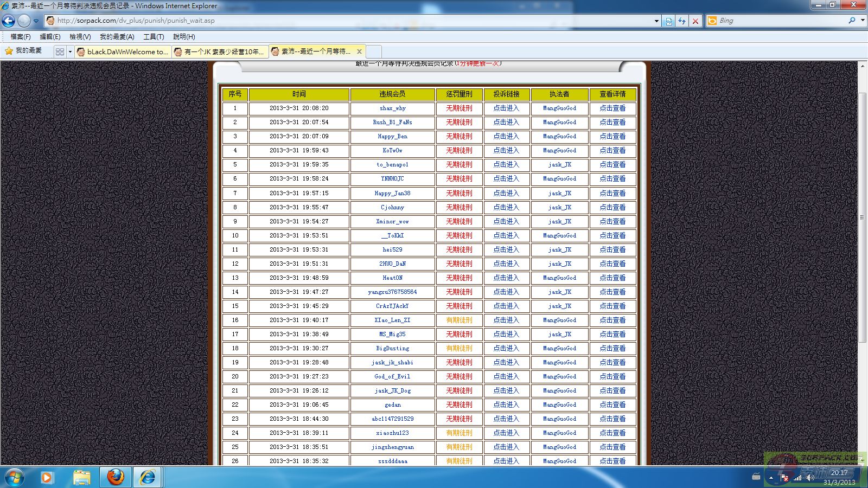Expand the address bar history dropdown

pos(656,21)
